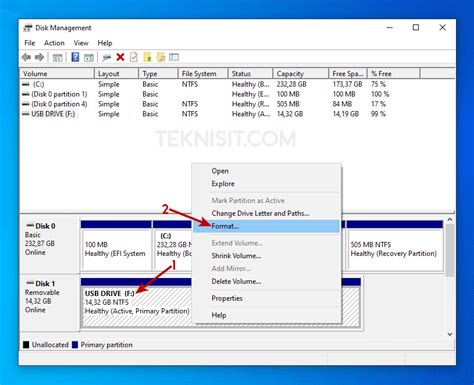The image size is (474, 385).
Task: Click the view settings icon in toolbar
Action: [x=174, y=57]
